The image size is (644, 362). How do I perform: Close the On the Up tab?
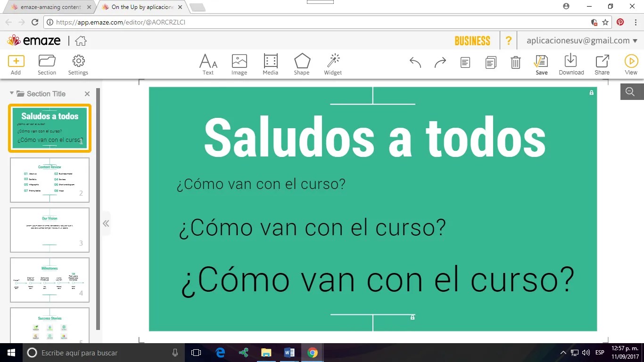tap(181, 7)
